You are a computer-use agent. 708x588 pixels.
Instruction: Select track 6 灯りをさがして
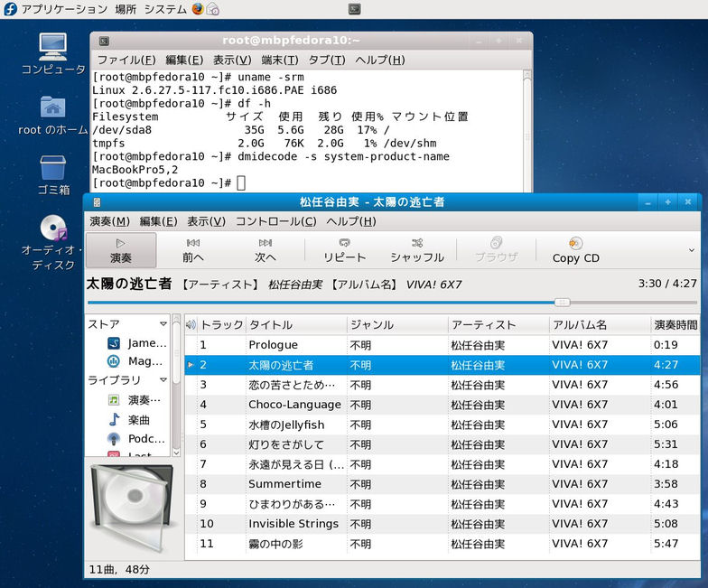point(442,444)
